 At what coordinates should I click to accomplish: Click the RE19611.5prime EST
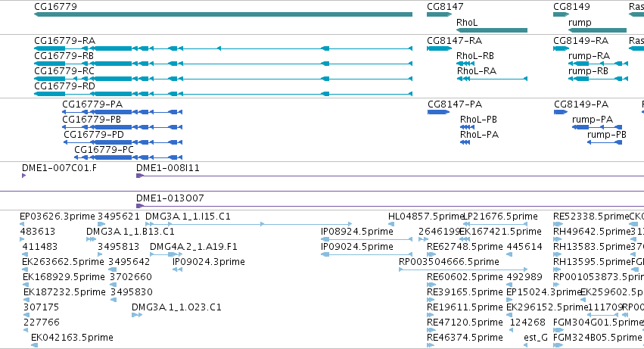[x=431, y=315]
